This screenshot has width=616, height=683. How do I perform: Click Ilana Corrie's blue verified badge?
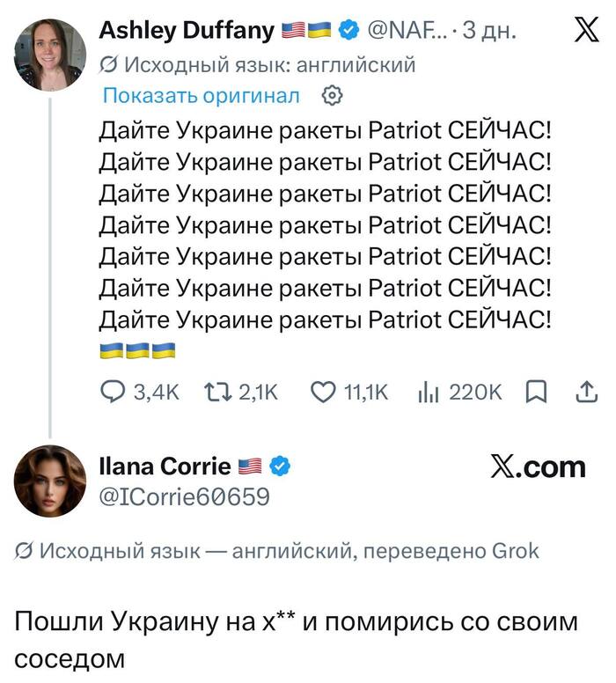(280, 466)
